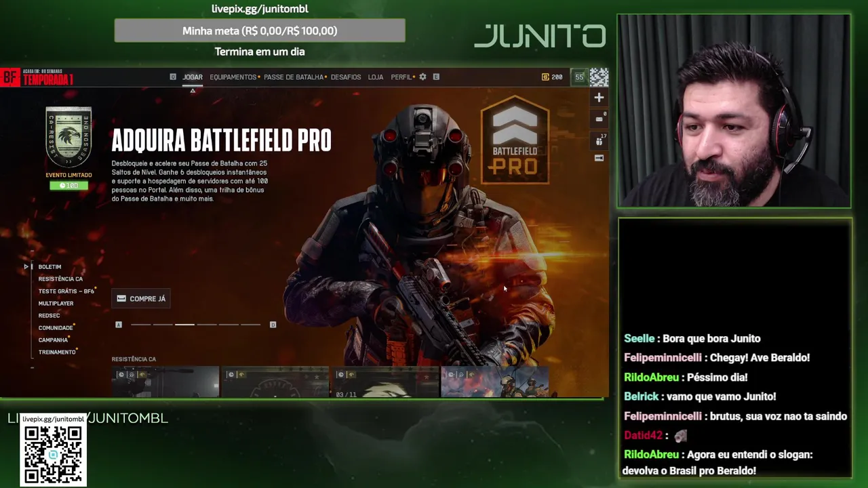Click the 'Termina em um dia' text
868x488 pixels.
click(x=260, y=52)
